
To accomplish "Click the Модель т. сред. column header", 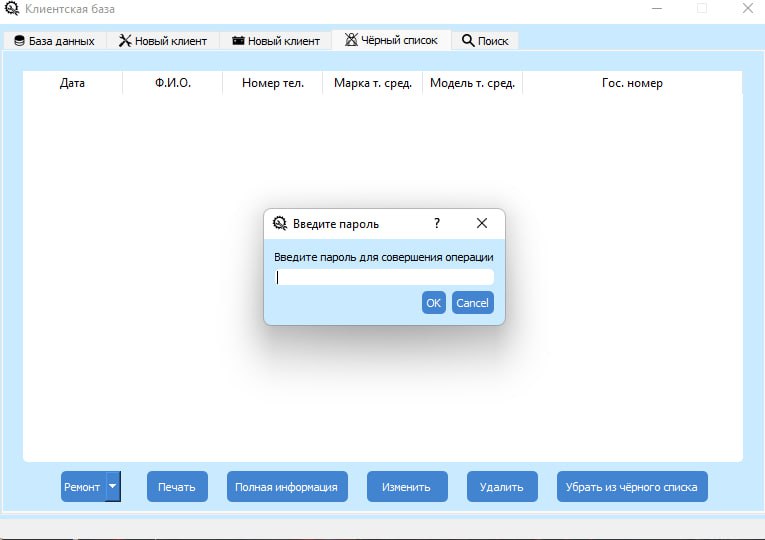I will (x=472, y=83).
